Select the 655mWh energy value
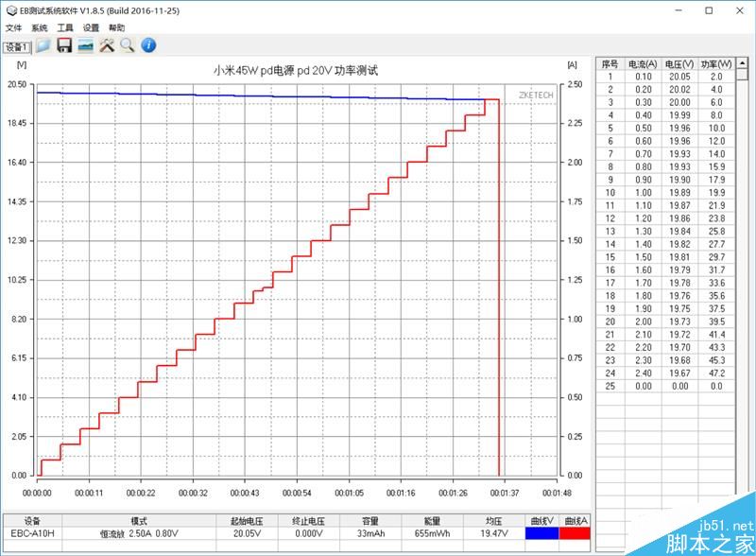756x556 pixels. 432,533
